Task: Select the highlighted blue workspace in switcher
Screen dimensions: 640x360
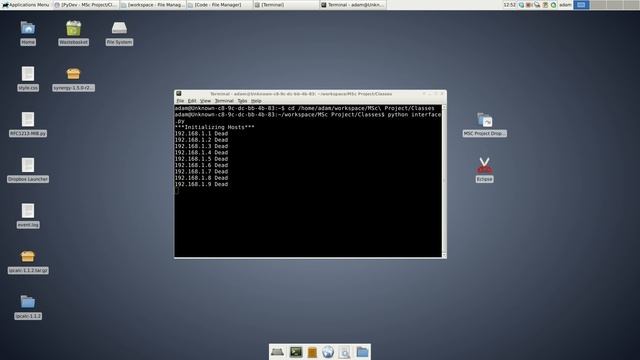Action: [581, 5]
